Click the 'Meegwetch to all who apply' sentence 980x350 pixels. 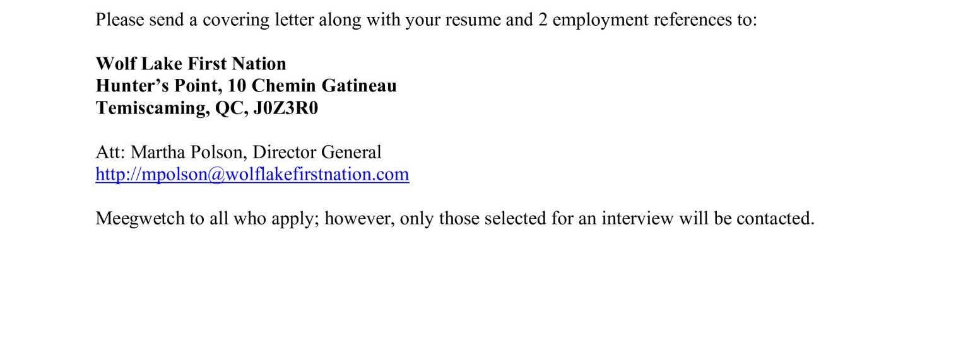pos(454,218)
